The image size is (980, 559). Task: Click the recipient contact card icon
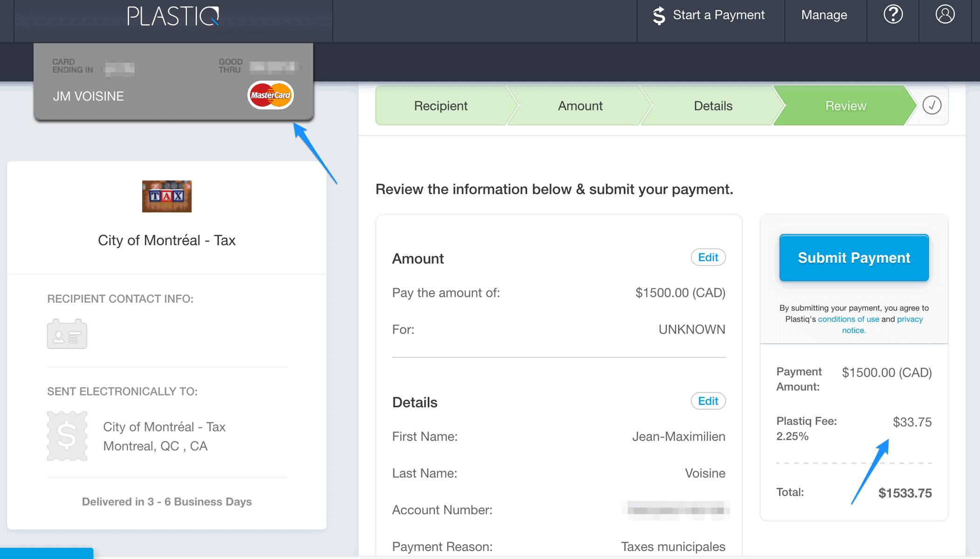pos(67,334)
